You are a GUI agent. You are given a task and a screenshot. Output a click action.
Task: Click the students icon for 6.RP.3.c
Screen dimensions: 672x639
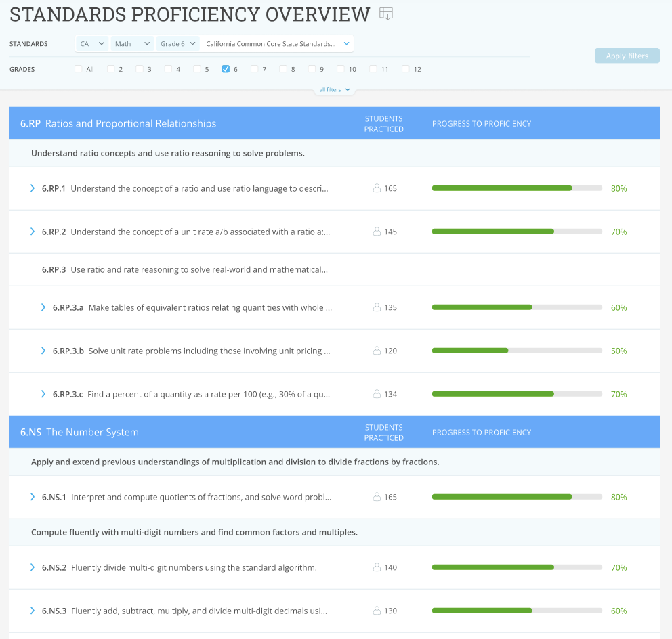pos(377,394)
